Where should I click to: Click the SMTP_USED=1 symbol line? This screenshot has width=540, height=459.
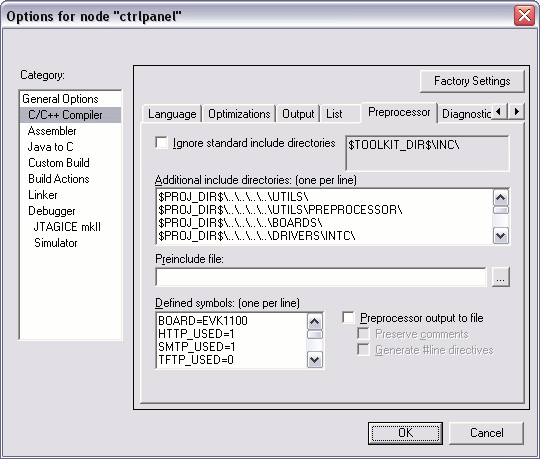(x=197, y=347)
